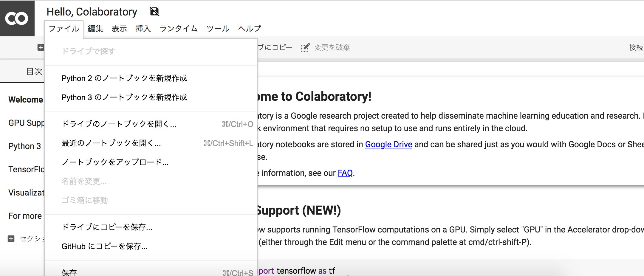
Task: Open the ヘルプ menu
Action: tap(250, 29)
